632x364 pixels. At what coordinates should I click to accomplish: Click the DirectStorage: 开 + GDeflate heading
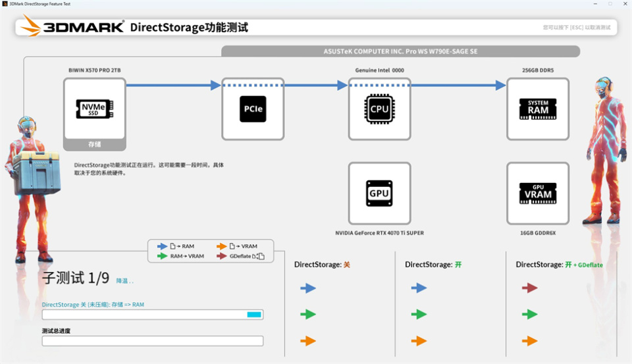click(560, 265)
